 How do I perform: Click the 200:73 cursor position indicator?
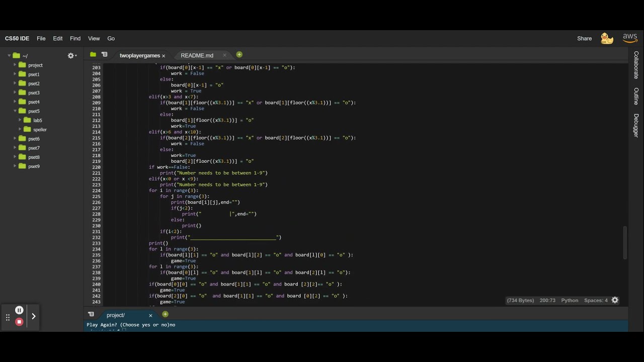click(547, 300)
